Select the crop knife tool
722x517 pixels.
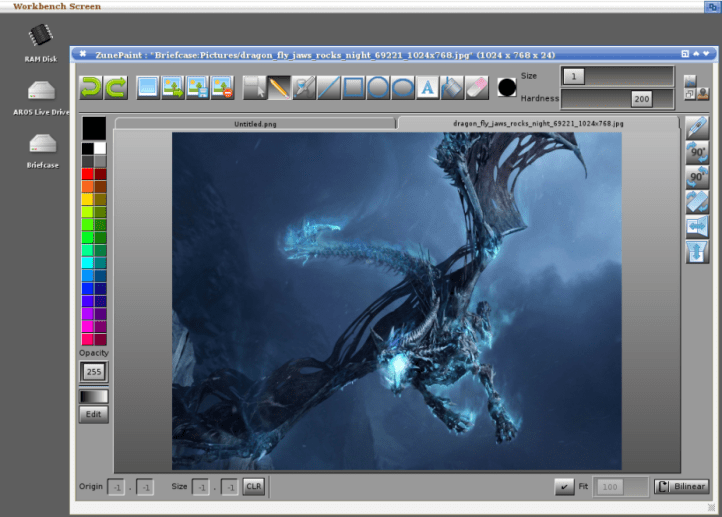coord(697,127)
